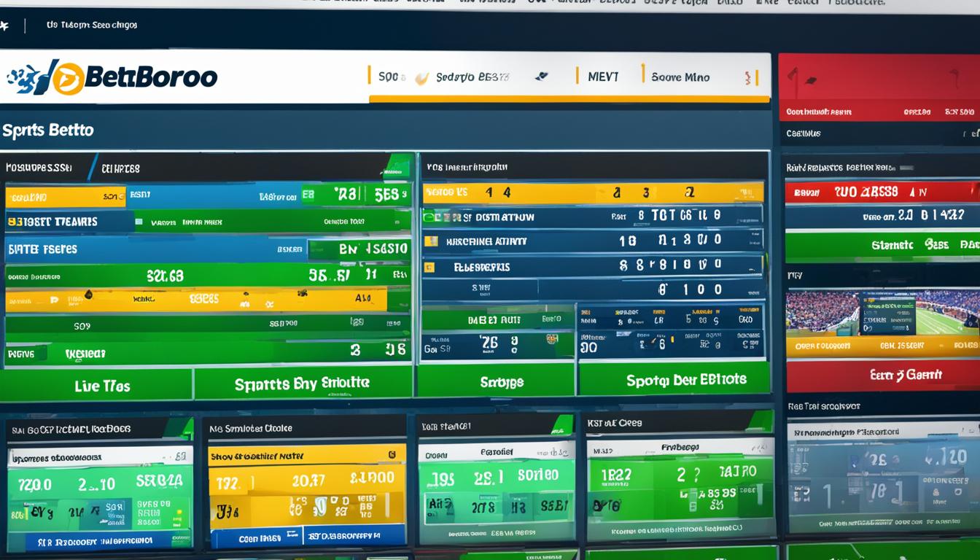Click the orange flame icon beside Sedayo
Image resolution: width=980 pixels, height=560 pixels.
421,78
